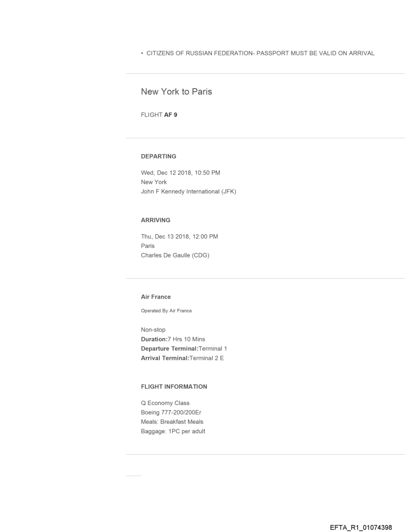Click the ARRIVING section label
Image resolution: width=405 pixels, height=532 pixels.
point(155,220)
